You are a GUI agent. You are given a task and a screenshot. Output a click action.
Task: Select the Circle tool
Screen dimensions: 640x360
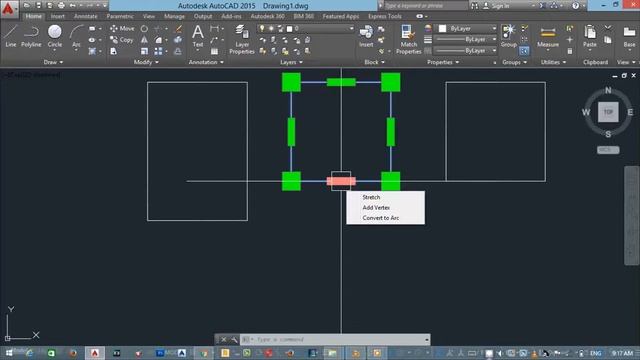[55, 36]
